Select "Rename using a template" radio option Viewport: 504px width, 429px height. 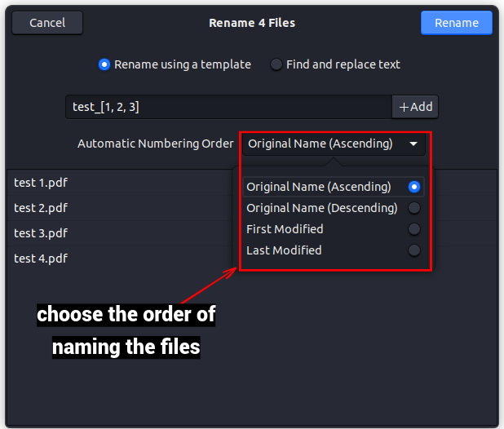pyautogui.click(x=104, y=64)
